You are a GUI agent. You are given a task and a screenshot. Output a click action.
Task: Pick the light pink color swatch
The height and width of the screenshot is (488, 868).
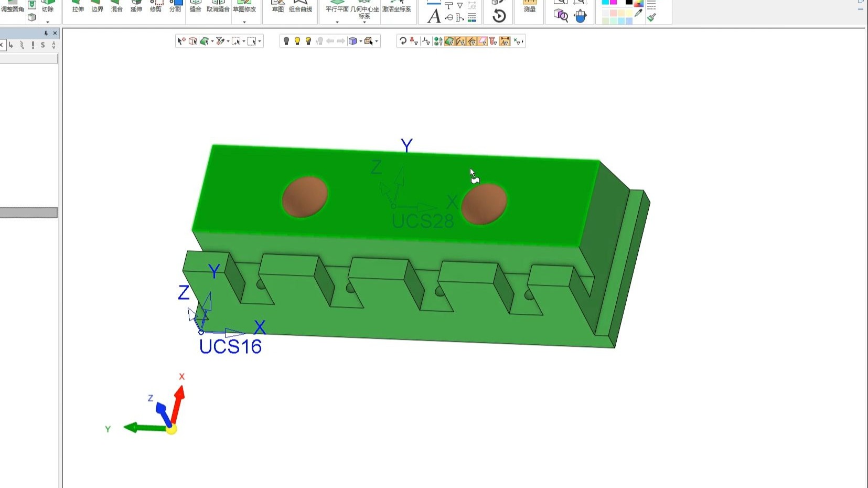pos(613,13)
